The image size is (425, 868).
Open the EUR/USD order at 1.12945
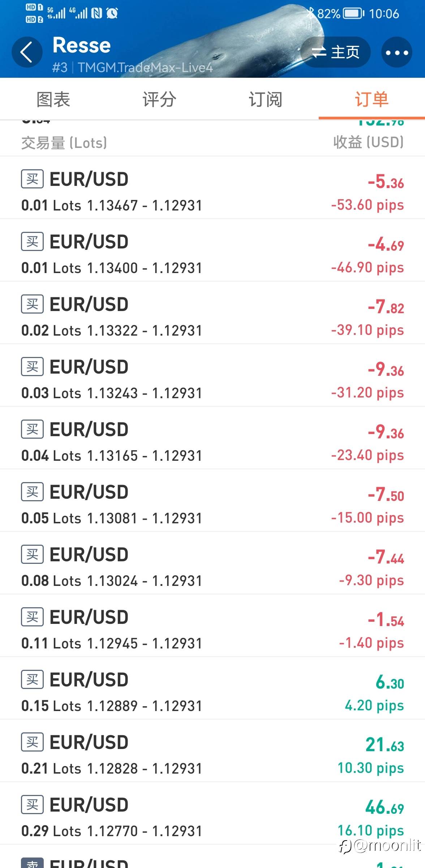212,626
